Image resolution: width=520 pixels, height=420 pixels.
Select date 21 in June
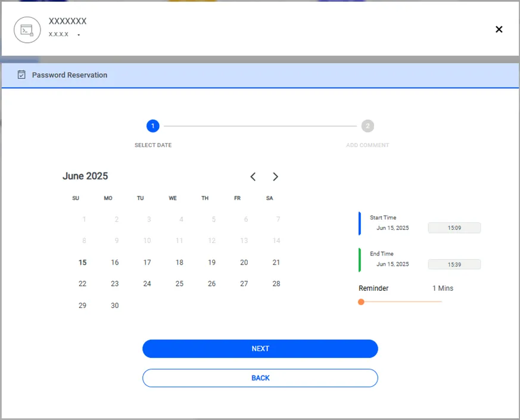coord(276,262)
